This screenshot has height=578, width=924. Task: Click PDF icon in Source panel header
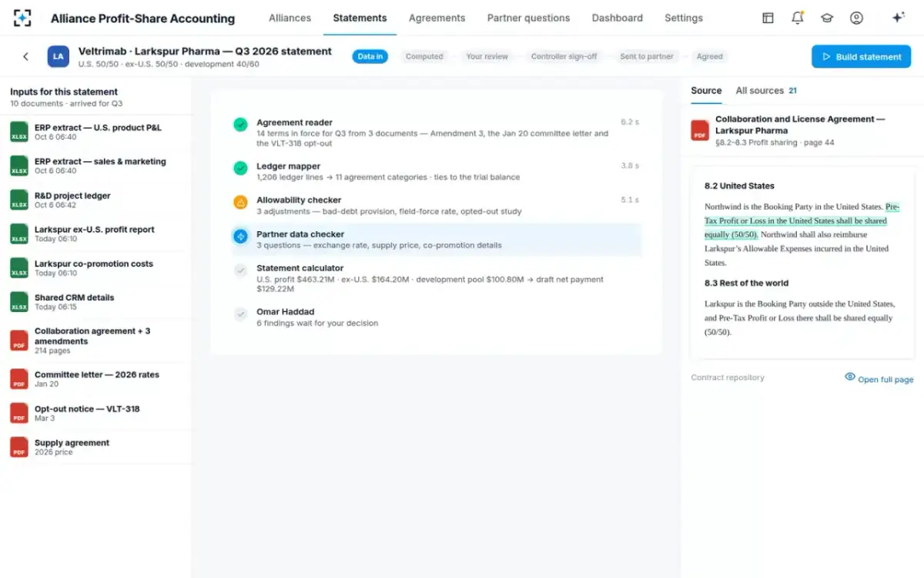tap(700, 130)
